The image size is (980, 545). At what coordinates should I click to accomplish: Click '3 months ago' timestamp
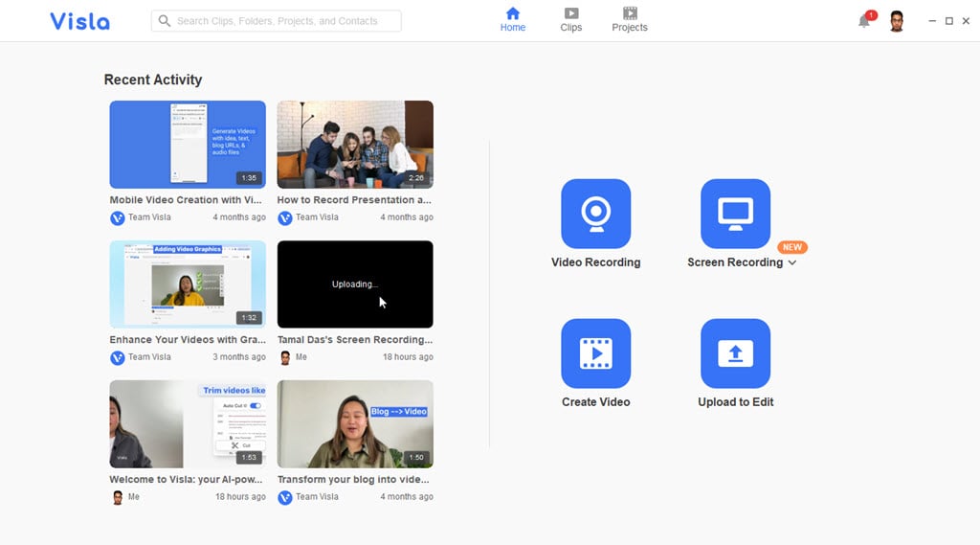point(238,357)
